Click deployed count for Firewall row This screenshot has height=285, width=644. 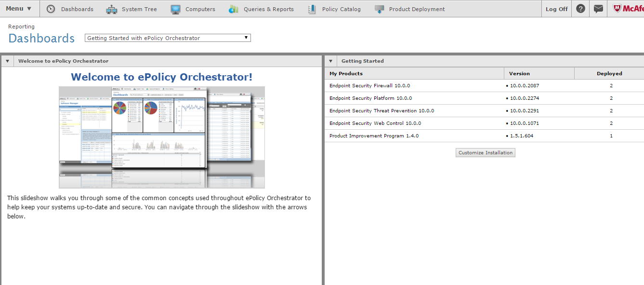(611, 86)
